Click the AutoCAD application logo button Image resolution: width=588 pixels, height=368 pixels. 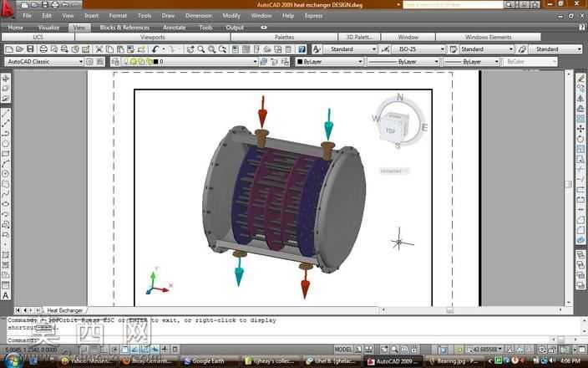pyautogui.click(x=8, y=9)
